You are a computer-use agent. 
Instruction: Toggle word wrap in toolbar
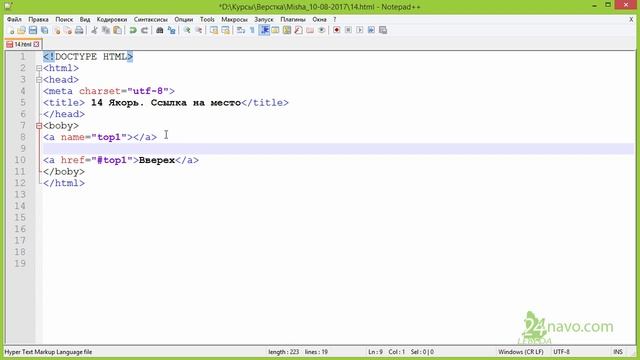click(x=241, y=30)
